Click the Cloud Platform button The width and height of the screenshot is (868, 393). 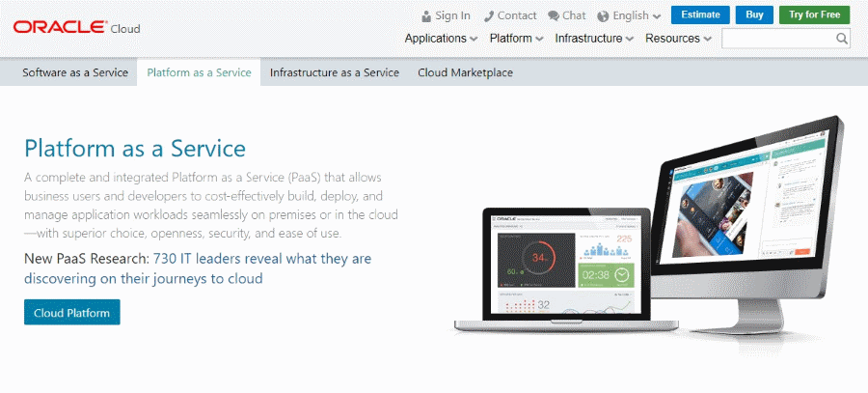click(x=72, y=313)
